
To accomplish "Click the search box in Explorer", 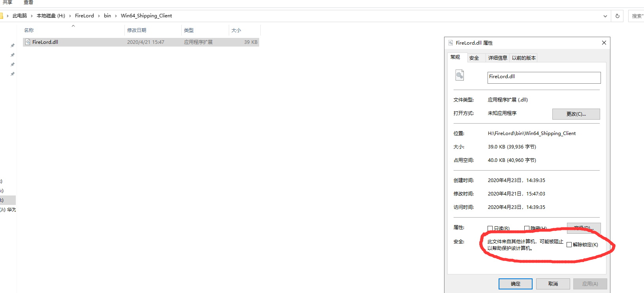I will click(x=636, y=16).
